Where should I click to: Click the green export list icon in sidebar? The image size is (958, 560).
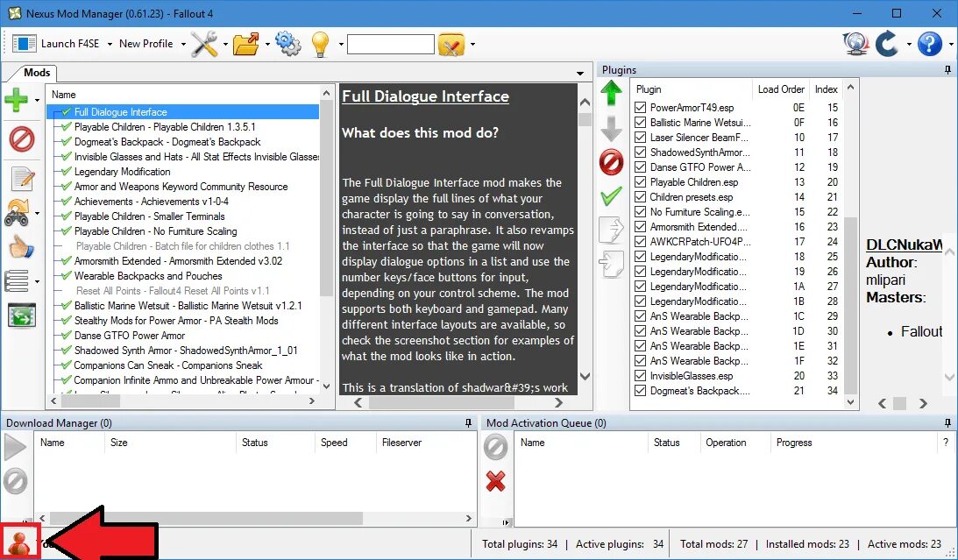(21, 315)
